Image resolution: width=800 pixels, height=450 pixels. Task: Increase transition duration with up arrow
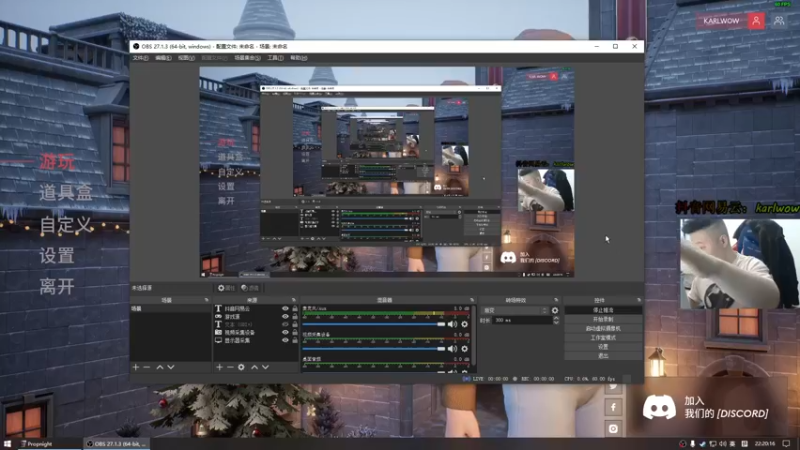[556, 318]
